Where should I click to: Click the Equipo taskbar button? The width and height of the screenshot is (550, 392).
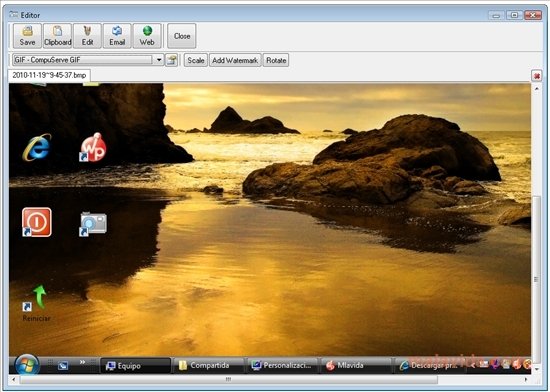tap(135, 366)
